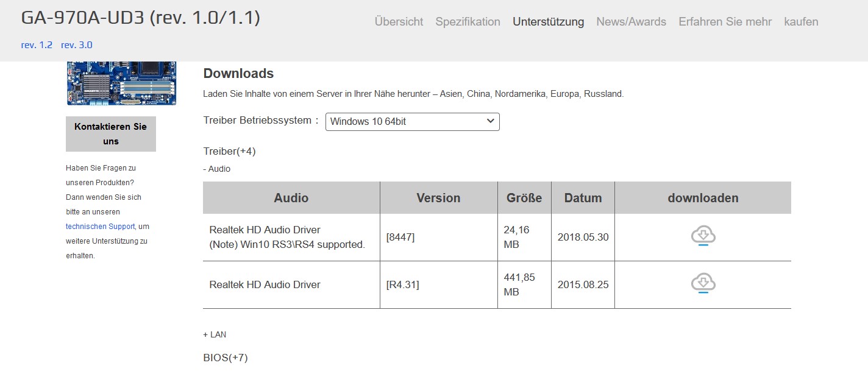Click the date cell 2015.08.25
This screenshot has height=374, width=868.
(583, 284)
